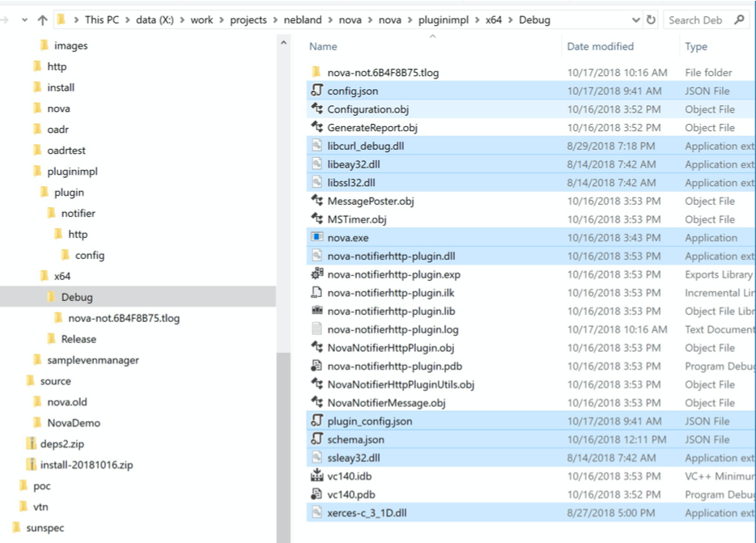This screenshot has width=756, height=543.
Task: Click the nova.exe application icon
Action: (x=317, y=238)
